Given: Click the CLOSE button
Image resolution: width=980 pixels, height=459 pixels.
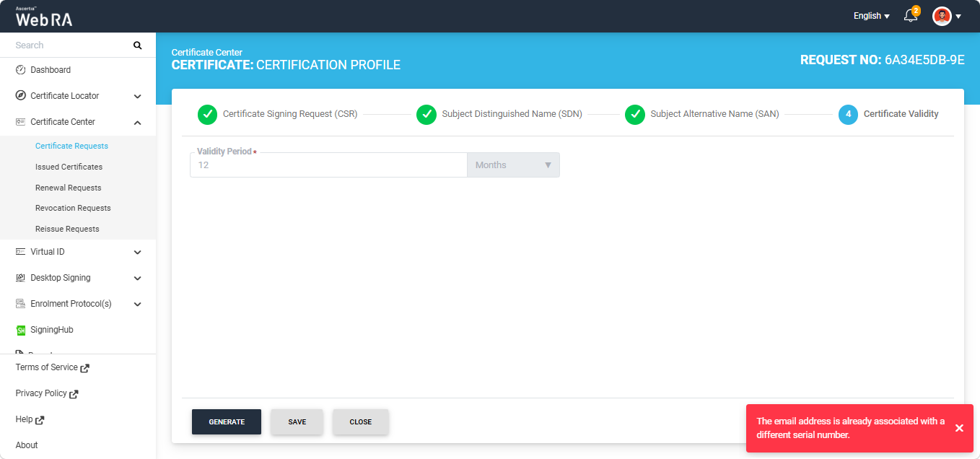Looking at the screenshot, I should (361, 422).
